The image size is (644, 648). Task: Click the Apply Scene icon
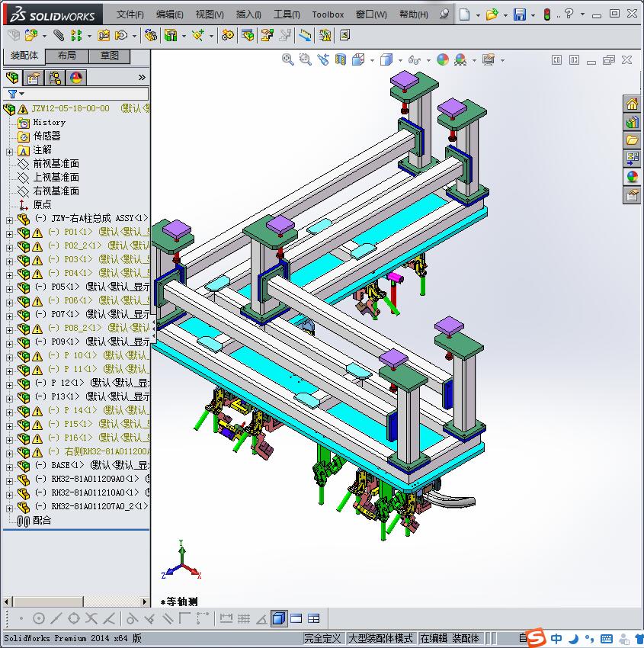[x=460, y=60]
